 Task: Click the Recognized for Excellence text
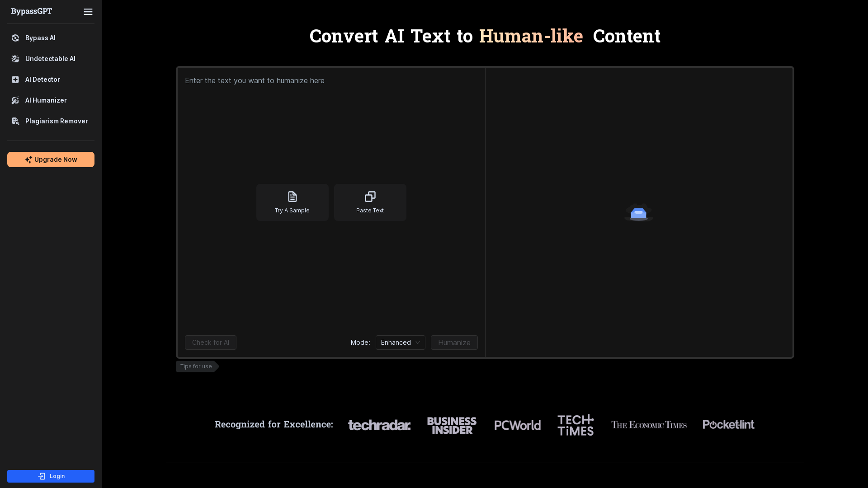[x=274, y=424]
